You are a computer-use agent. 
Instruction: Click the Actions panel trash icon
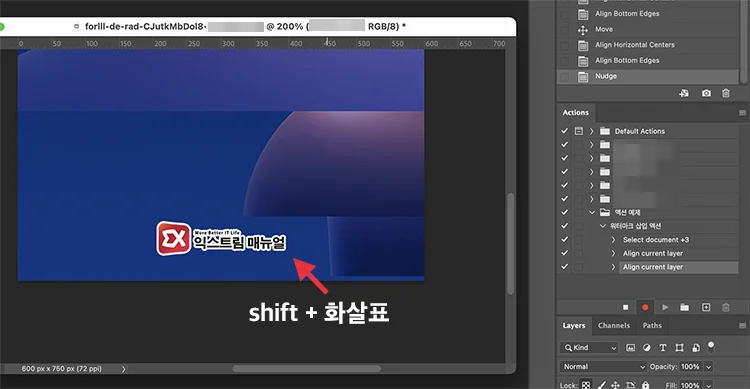click(x=726, y=307)
